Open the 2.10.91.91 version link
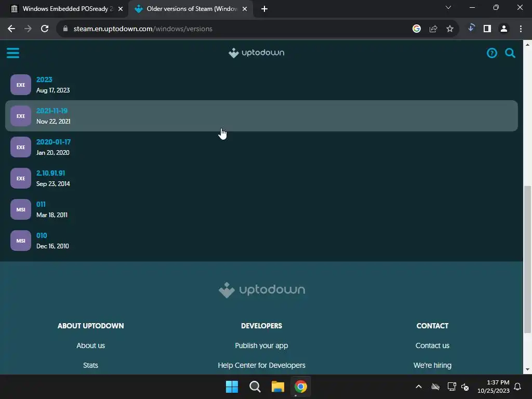Viewport: 532px width, 399px height. (50, 174)
